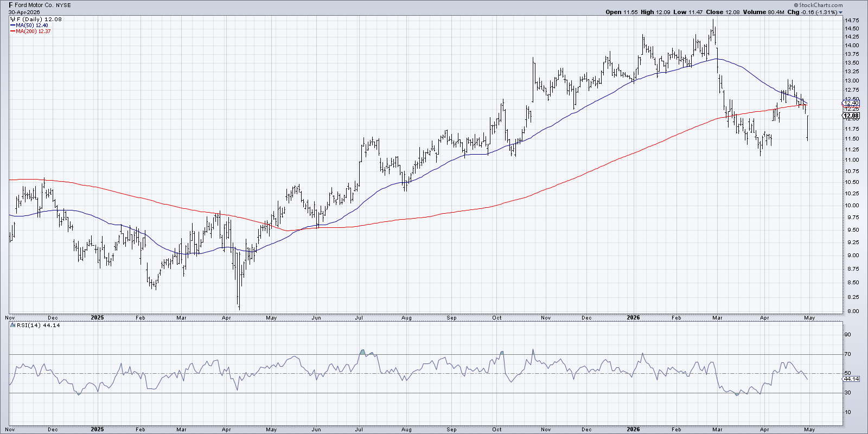This screenshot has height=434, width=868.
Task: Click the blue 12.40 price tag on the right axis
Action: pos(851,103)
